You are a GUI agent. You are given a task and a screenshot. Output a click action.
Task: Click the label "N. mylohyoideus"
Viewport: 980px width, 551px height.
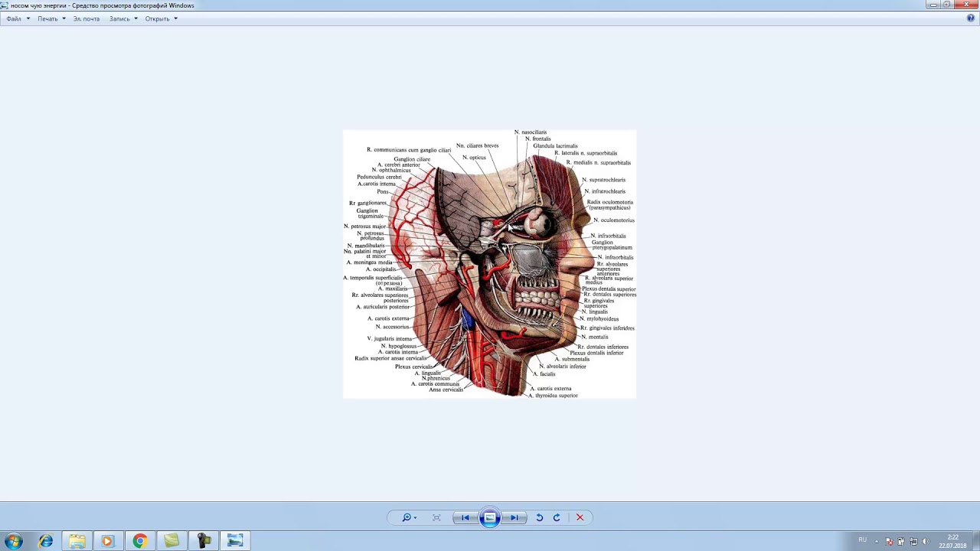[599, 319]
